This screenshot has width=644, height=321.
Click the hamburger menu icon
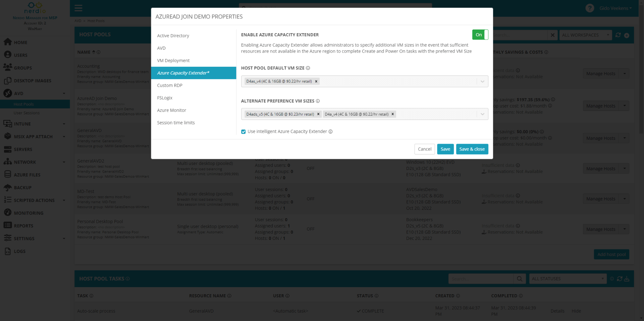click(78, 8)
